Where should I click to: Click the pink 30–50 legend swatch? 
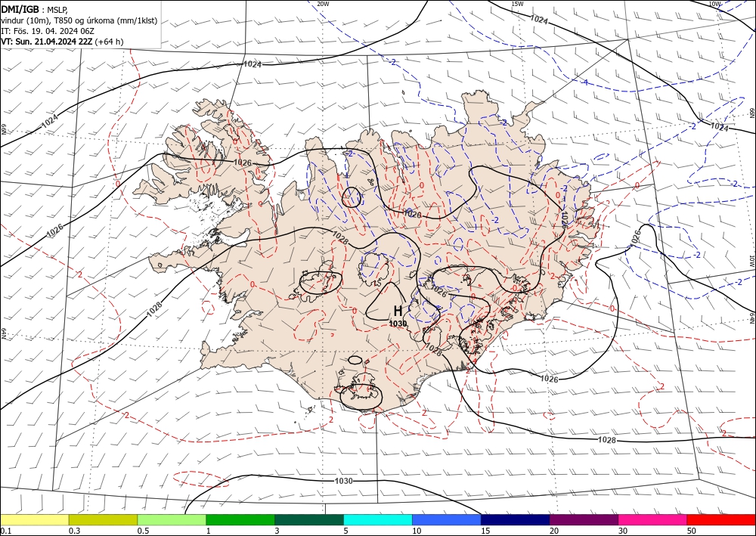(653, 519)
